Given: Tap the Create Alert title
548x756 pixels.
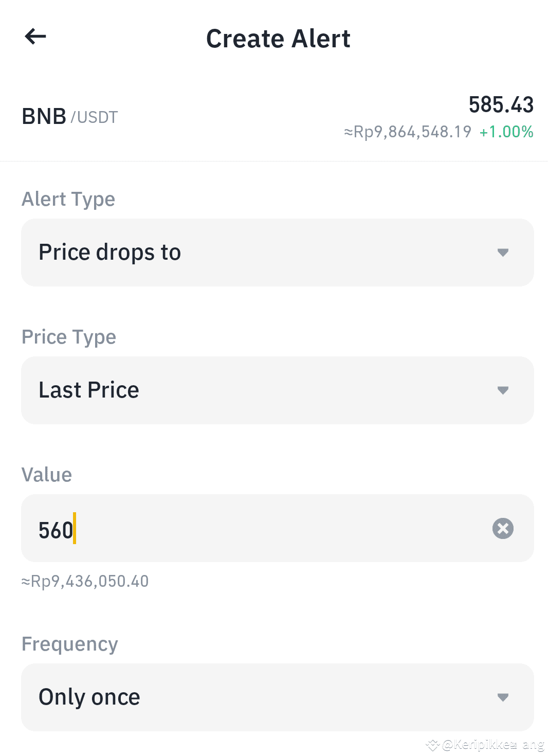Looking at the screenshot, I should tap(278, 39).
